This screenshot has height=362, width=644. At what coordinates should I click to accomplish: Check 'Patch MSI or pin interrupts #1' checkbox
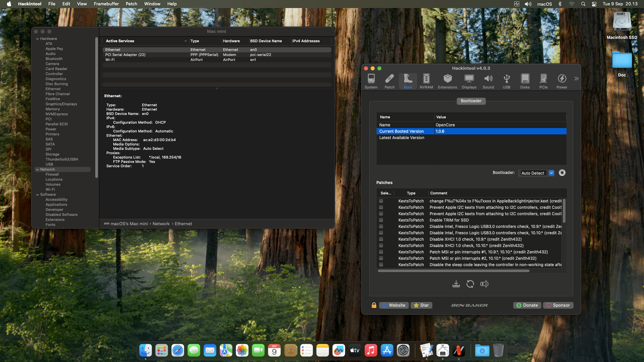click(381, 252)
